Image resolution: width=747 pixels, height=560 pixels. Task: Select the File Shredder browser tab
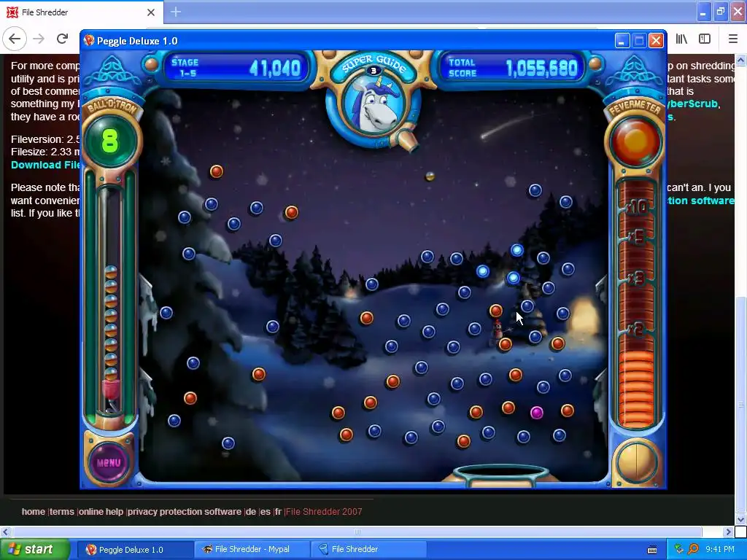click(82, 12)
